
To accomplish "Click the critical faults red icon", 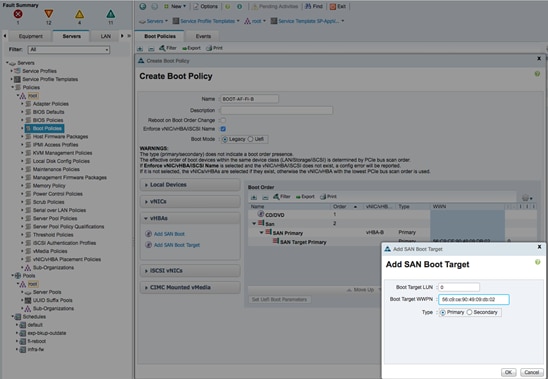I will pyautogui.click(x=18, y=14).
